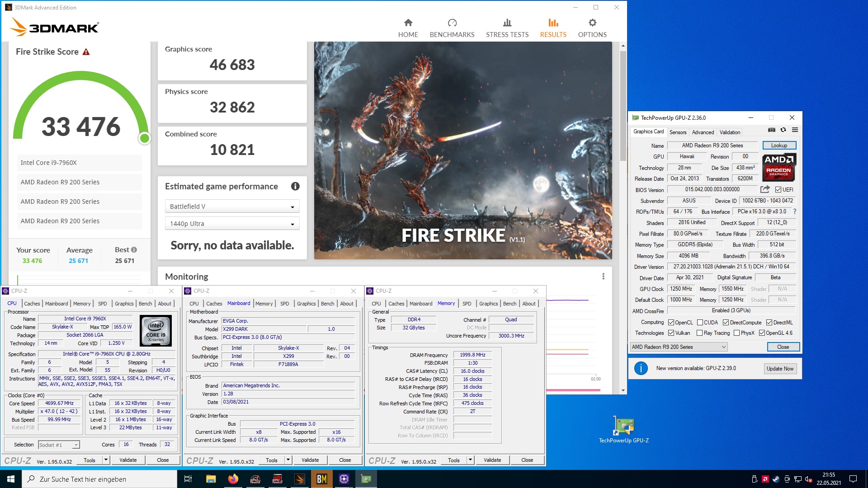
Task: Click the info icon next to Best score
Action: point(134,250)
